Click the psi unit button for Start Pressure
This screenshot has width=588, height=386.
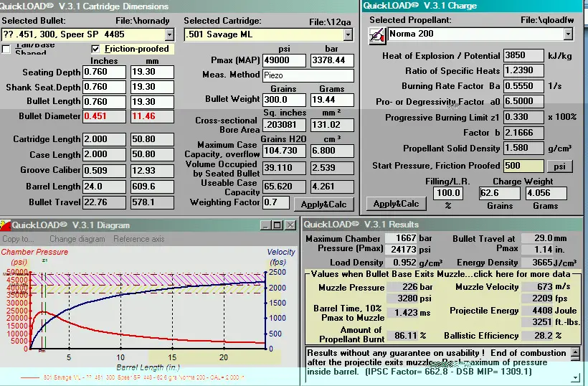point(559,166)
